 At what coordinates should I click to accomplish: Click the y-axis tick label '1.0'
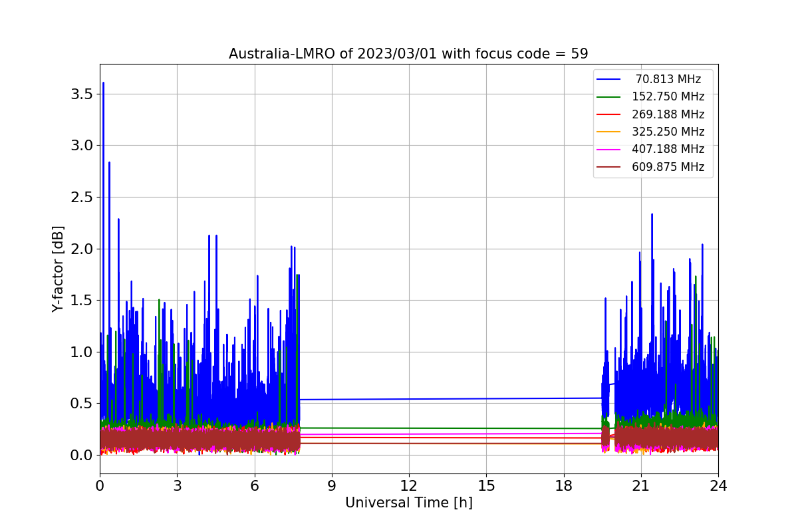tap(82, 352)
